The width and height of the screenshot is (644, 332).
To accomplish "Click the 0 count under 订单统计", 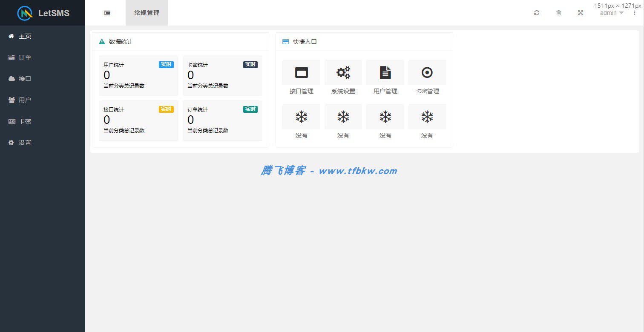I will coord(191,120).
